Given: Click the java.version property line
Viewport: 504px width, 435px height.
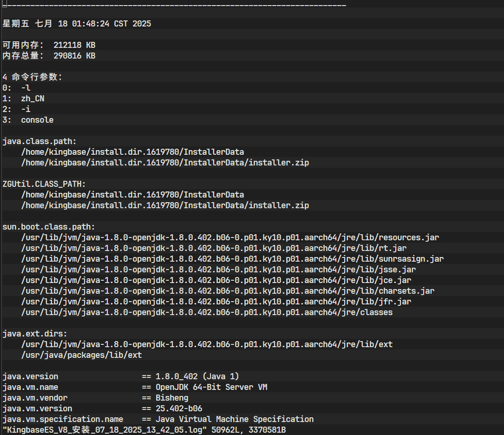Looking at the screenshot, I should (x=121, y=376).
